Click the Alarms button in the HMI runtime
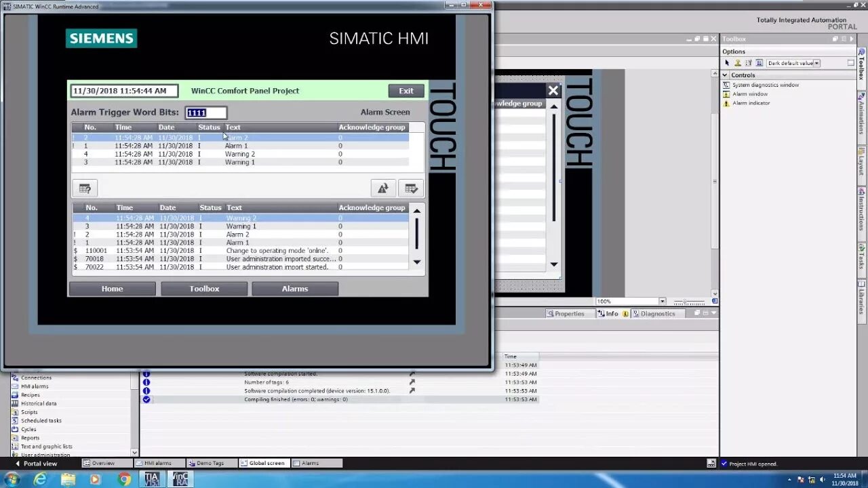The image size is (868, 488). [x=295, y=289]
